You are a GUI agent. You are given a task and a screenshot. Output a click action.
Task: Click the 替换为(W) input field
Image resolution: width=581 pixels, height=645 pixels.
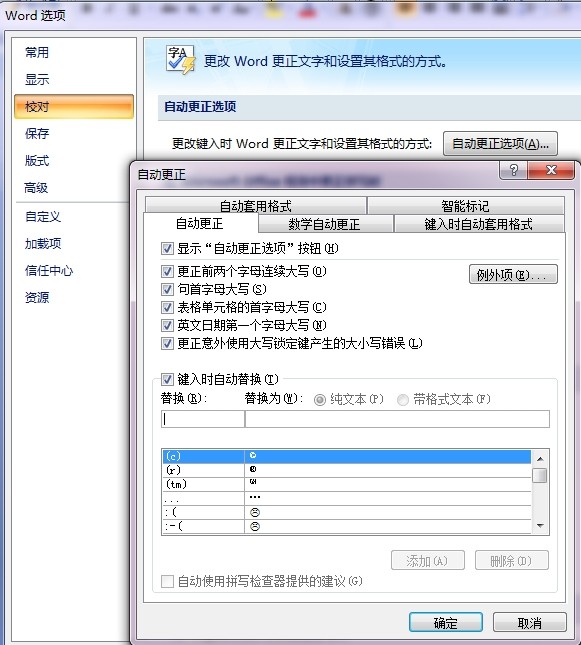(x=397, y=419)
